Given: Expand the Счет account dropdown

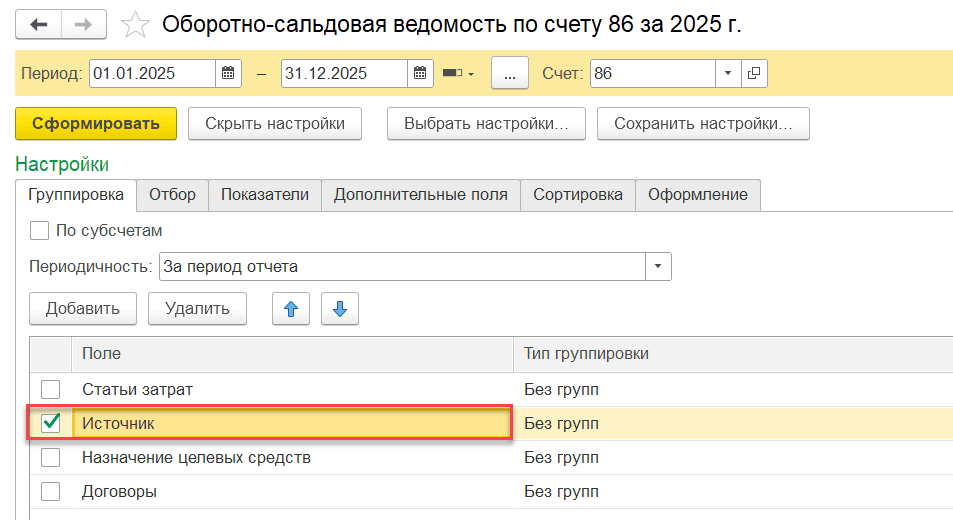Looking at the screenshot, I should pos(727,74).
